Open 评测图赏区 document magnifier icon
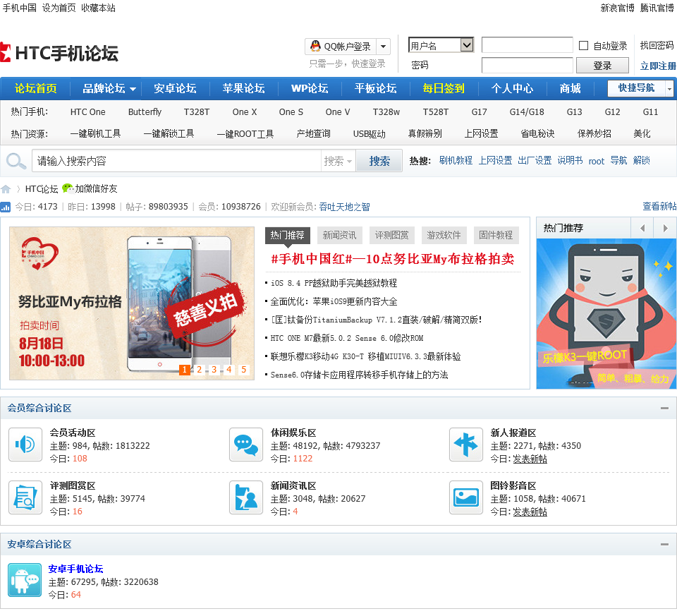The height and width of the screenshot is (616, 677). point(25,497)
